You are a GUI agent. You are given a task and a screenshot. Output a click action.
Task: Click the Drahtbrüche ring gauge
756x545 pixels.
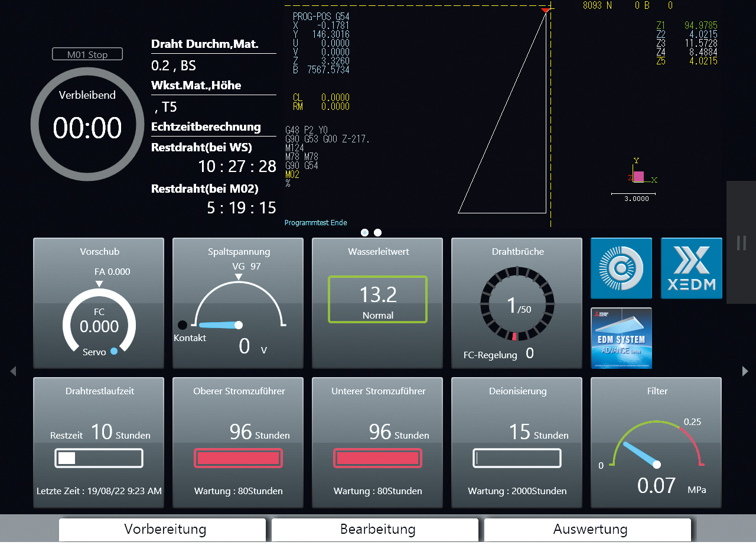click(x=517, y=306)
